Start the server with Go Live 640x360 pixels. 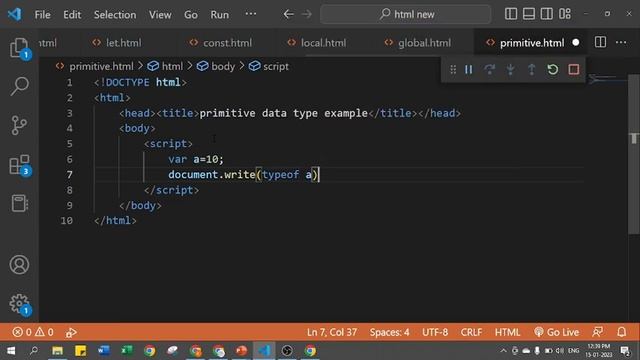pos(556,332)
